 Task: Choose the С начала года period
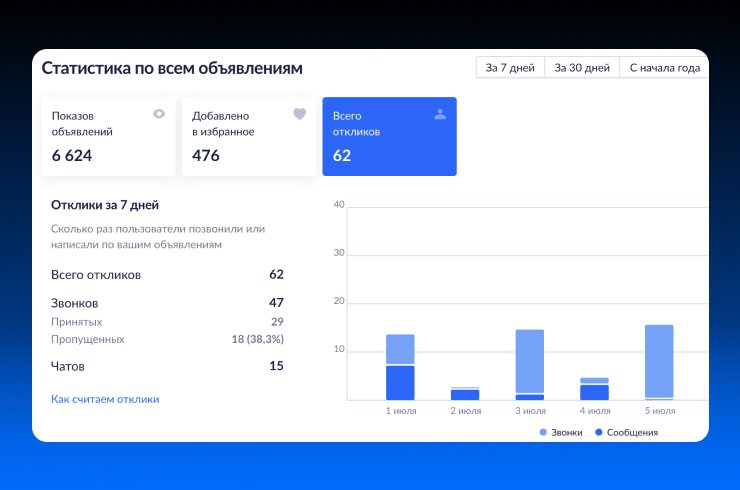point(664,68)
